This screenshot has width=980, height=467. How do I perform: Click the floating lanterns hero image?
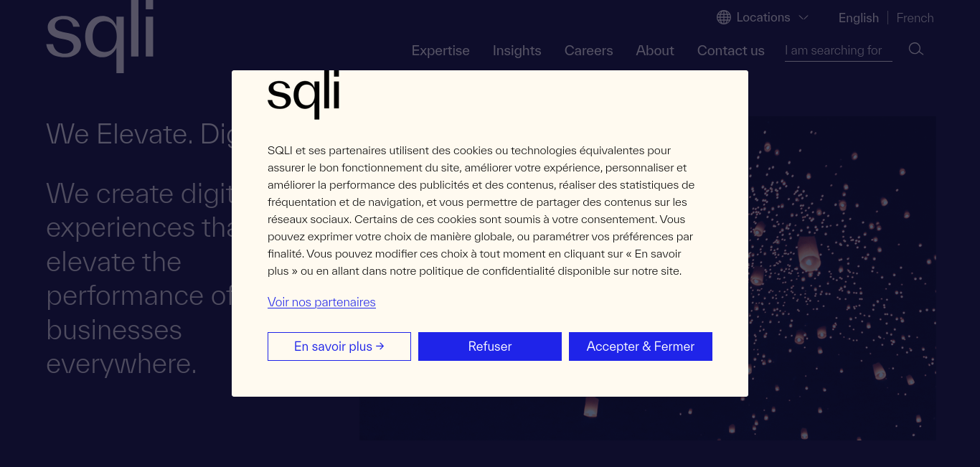point(842,278)
